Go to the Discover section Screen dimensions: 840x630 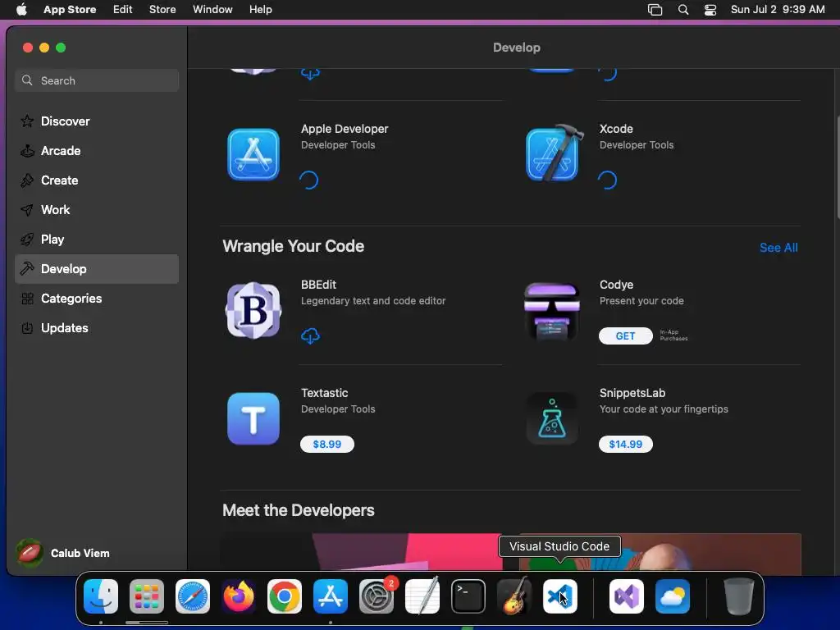(97, 121)
